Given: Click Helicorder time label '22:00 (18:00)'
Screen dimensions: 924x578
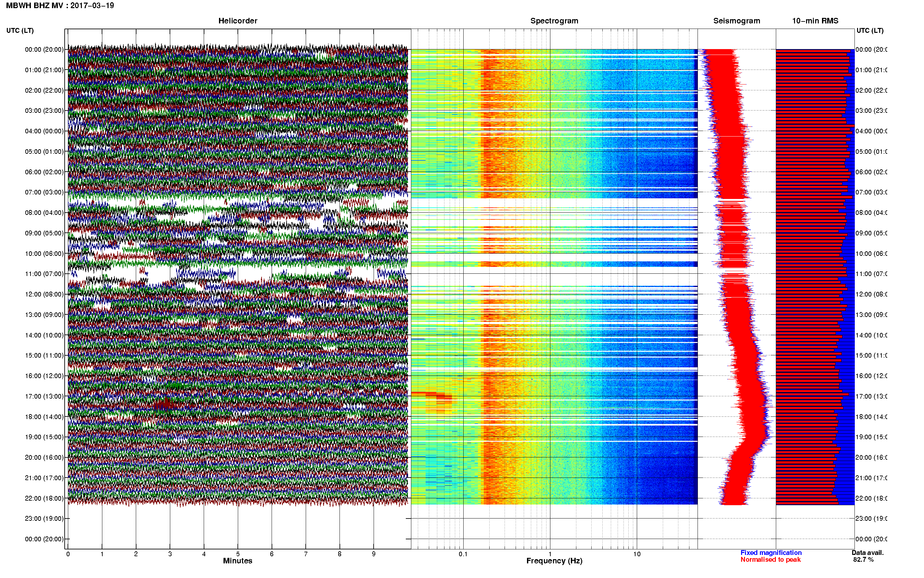Looking at the screenshot, I should click(x=44, y=498).
